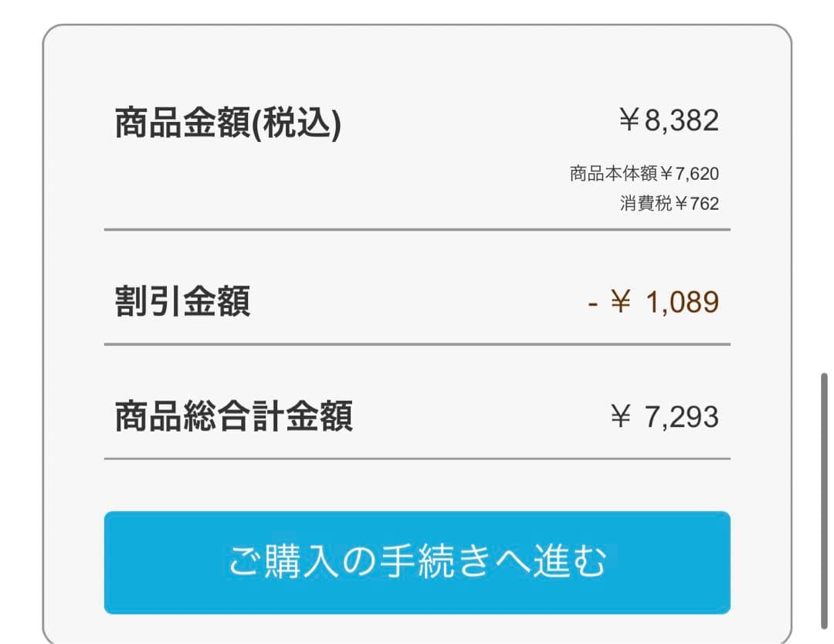Click the yen symbol beside 7,293

point(621,417)
